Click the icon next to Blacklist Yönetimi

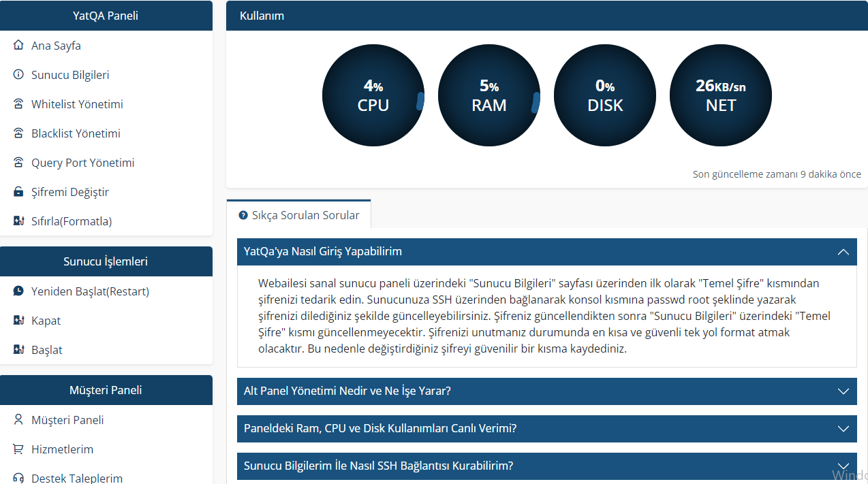[18, 133]
